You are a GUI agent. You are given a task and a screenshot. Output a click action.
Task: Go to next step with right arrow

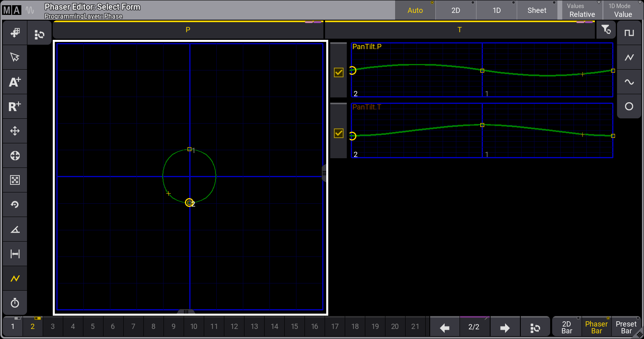(505, 328)
